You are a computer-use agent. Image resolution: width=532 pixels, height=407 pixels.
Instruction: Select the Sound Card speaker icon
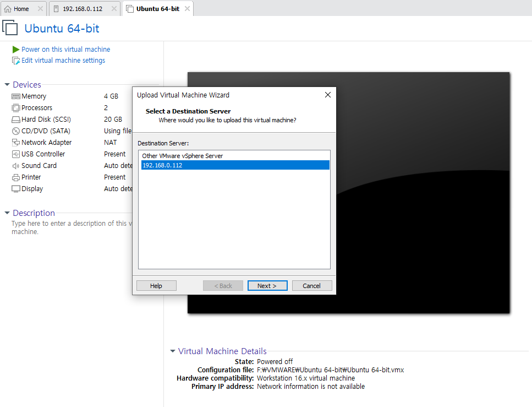coord(15,166)
